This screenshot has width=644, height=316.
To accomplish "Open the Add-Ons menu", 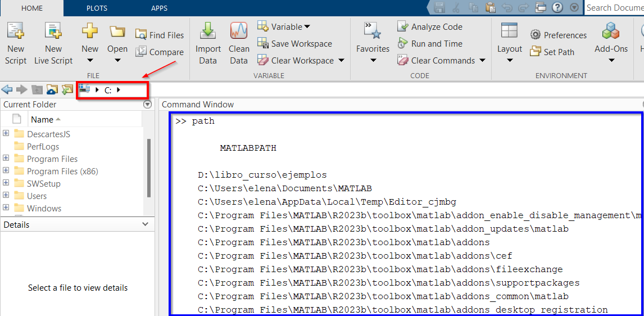I will [x=611, y=43].
